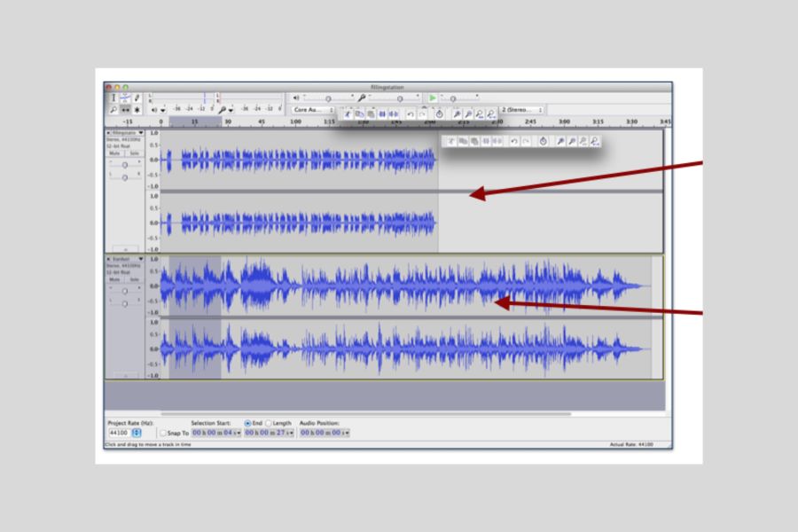The height and width of the screenshot is (532, 798).
Task: Click Fit Project in toolbar overlapping the ruler
Action: [490, 114]
